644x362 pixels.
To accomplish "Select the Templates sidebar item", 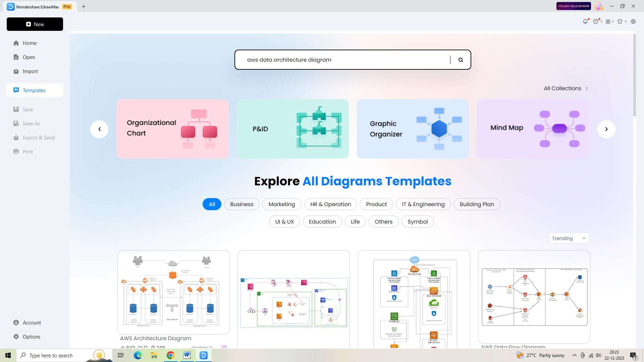I will click(35, 90).
